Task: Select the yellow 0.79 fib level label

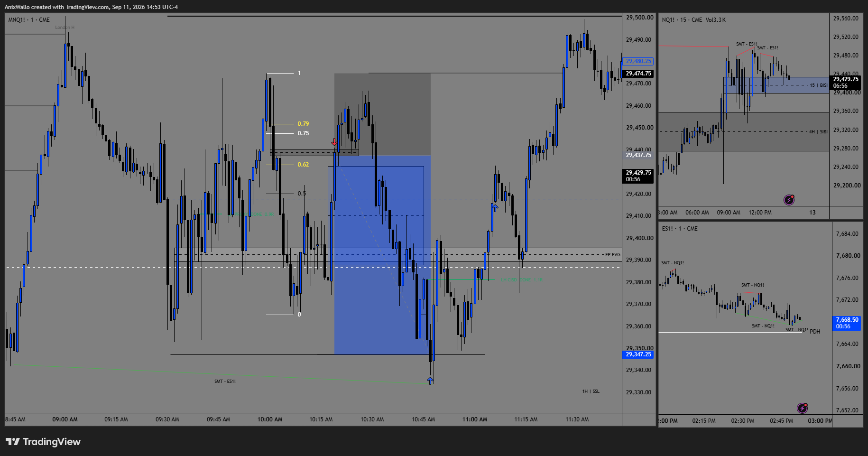Action: (x=303, y=124)
